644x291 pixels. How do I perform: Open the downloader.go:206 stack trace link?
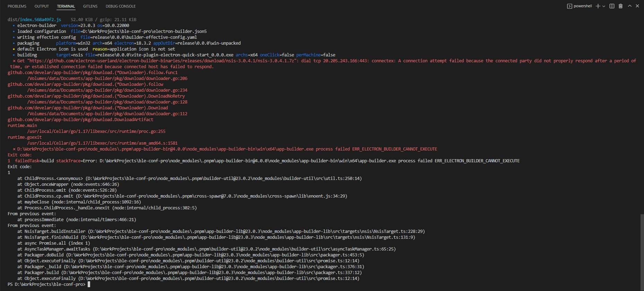[107, 78]
